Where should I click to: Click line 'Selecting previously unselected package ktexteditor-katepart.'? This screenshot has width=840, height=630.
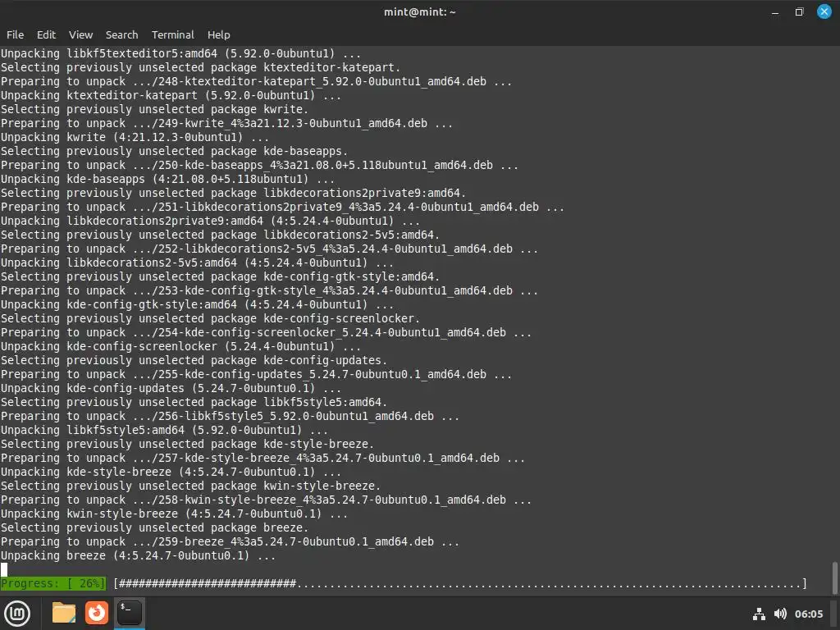point(200,67)
